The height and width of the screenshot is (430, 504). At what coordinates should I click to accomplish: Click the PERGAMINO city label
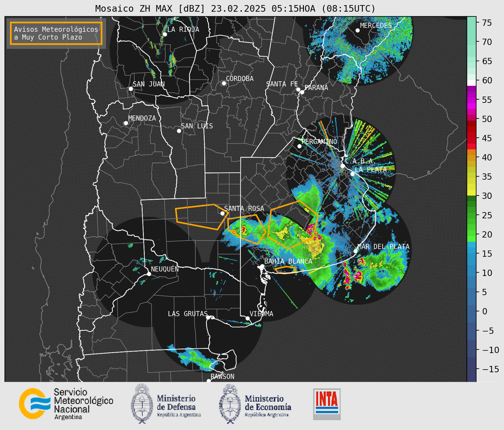click(x=319, y=141)
